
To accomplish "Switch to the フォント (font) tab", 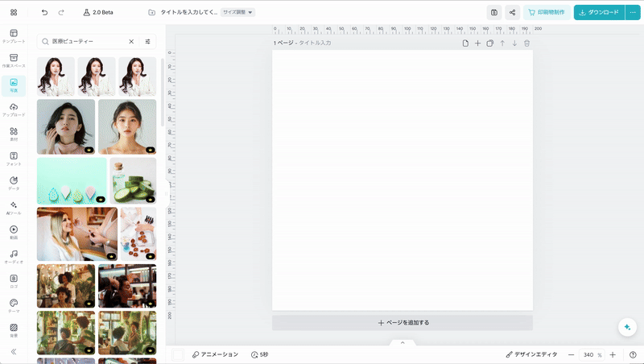I will (14, 159).
